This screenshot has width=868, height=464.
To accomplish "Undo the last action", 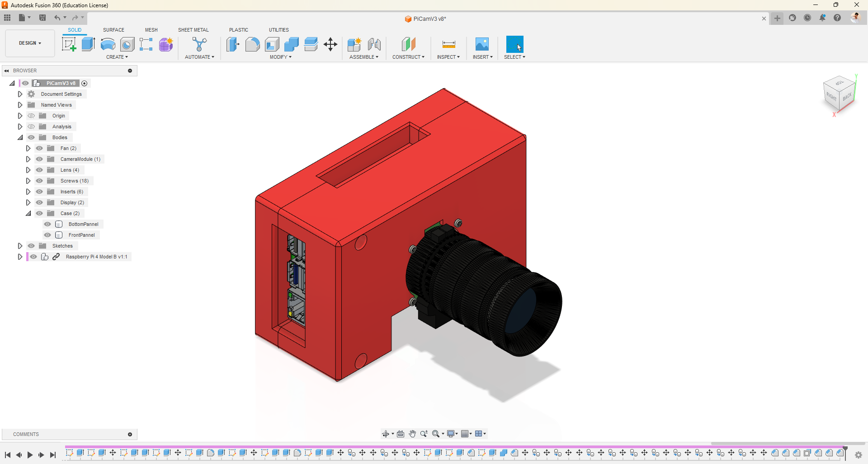I will pos(57,18).
